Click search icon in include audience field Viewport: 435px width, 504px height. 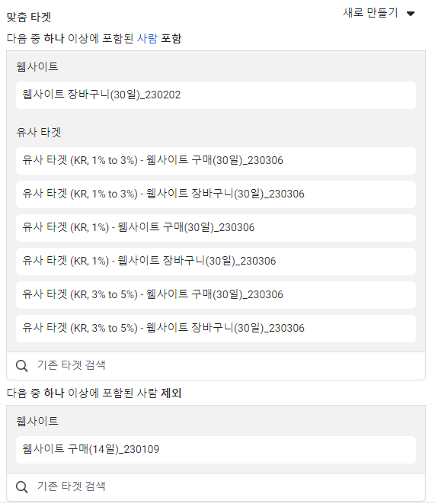coord(21,366)
